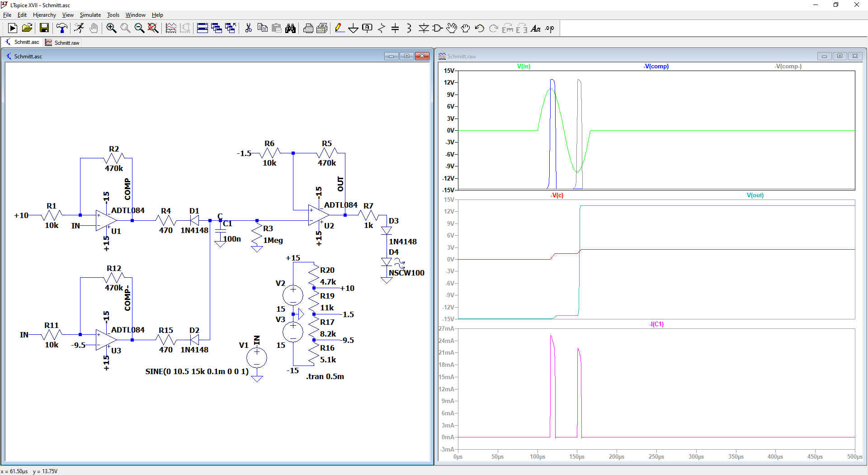Place a Diode component
868x475 pixels.
coord(424,28)
